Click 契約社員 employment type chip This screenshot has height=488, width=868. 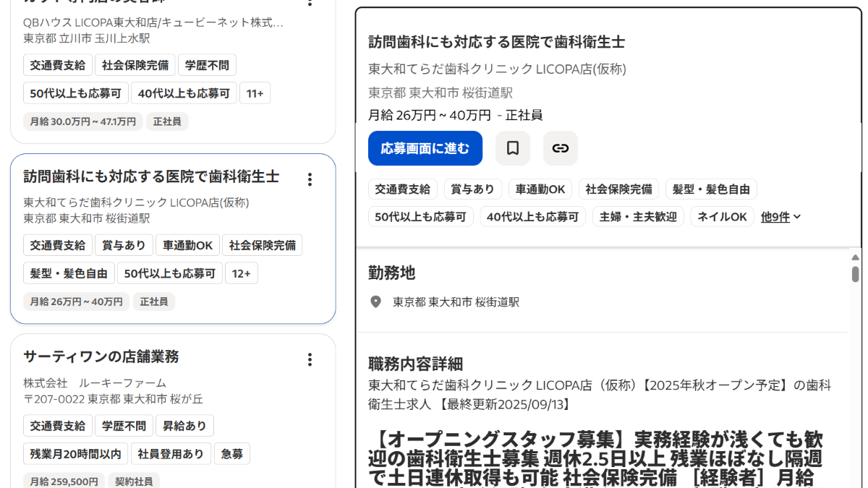134,481
